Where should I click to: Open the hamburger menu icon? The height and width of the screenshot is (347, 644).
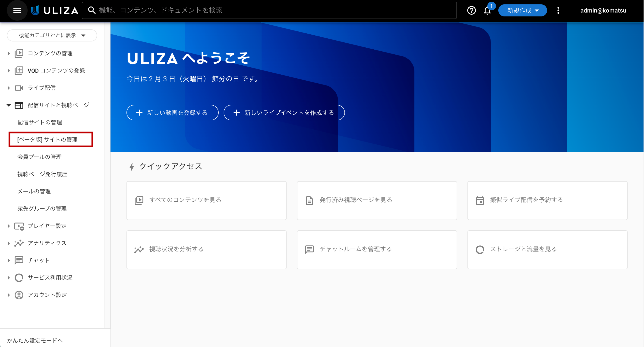[x=17, y=10]
